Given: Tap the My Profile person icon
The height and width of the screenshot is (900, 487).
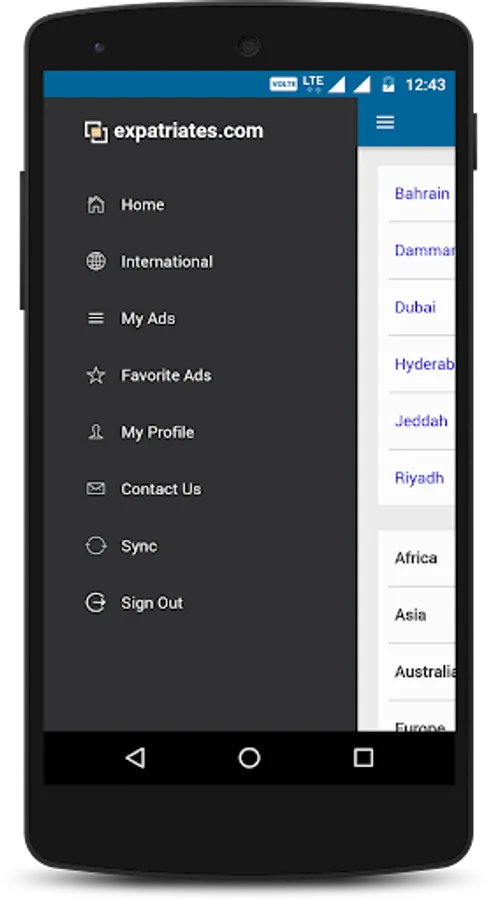Looking at the screenshot, I should (96, 432).
